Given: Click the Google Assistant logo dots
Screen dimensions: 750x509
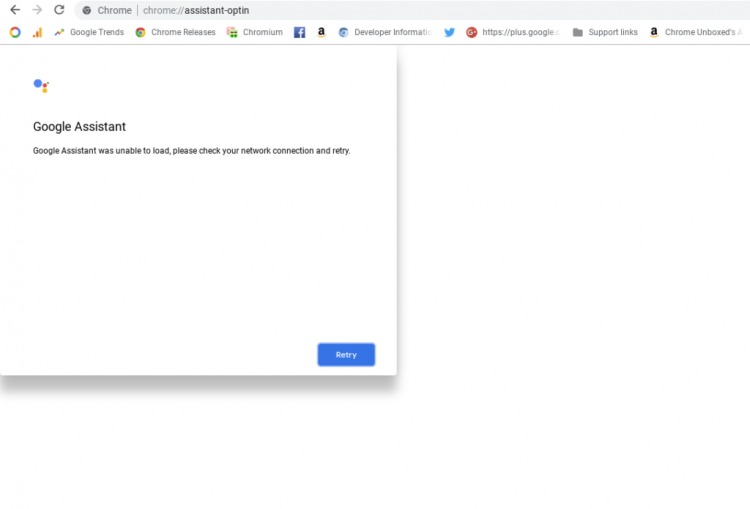Looking at the screenshot, I should pyautogui.click(x=41, y=86).
